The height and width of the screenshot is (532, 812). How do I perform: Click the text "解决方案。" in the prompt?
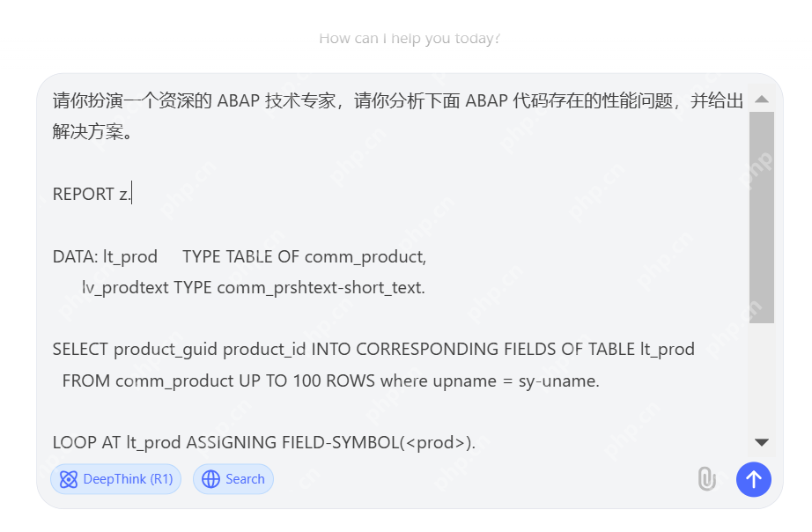tap(92, 133)
